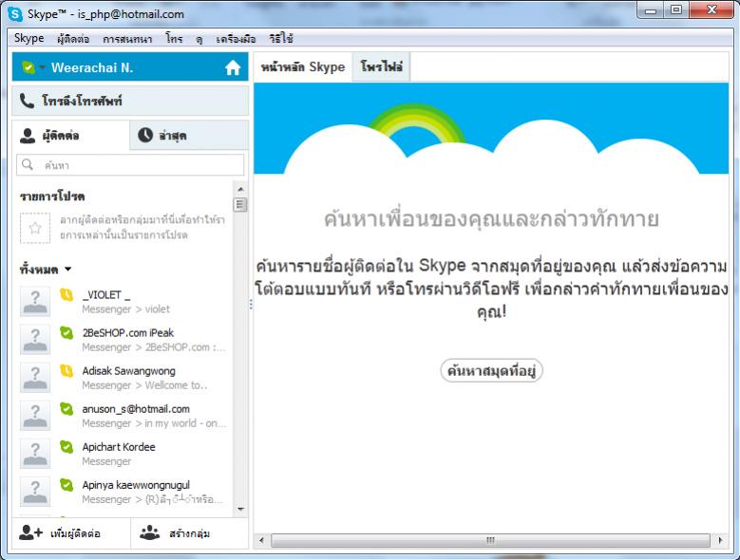Screen dimensions: 740x560
Task: Select contact Adisak Sawangwong
Action: pos(124,378)
